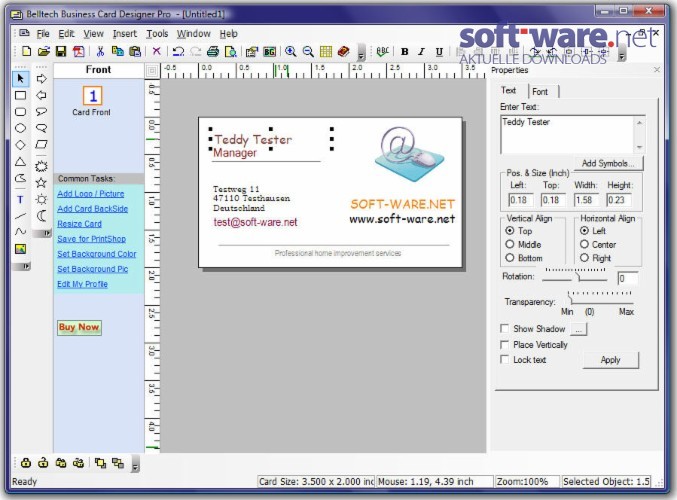Screen dimensions: 677x500
Task: Open the Edit menu
Action: point(66,34)
